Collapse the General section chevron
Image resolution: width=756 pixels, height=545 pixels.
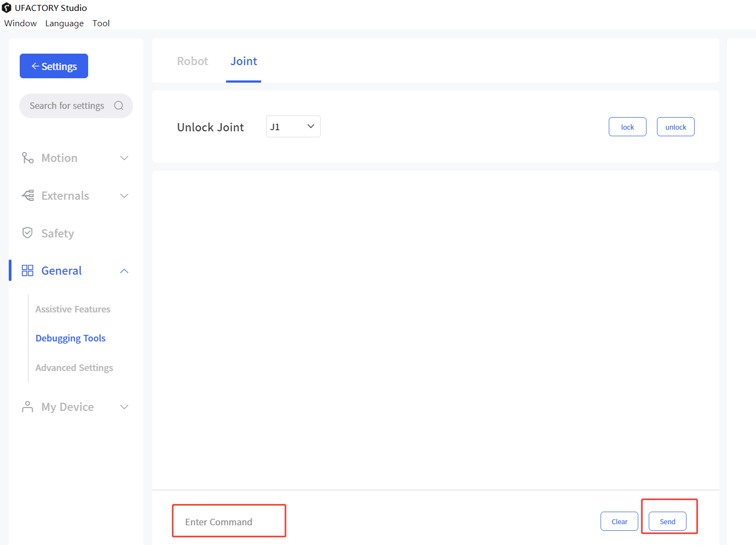point(124,271)
